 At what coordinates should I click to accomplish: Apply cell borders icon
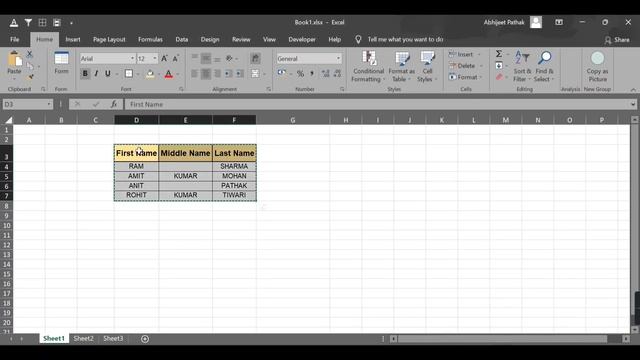tap(129, 74)
